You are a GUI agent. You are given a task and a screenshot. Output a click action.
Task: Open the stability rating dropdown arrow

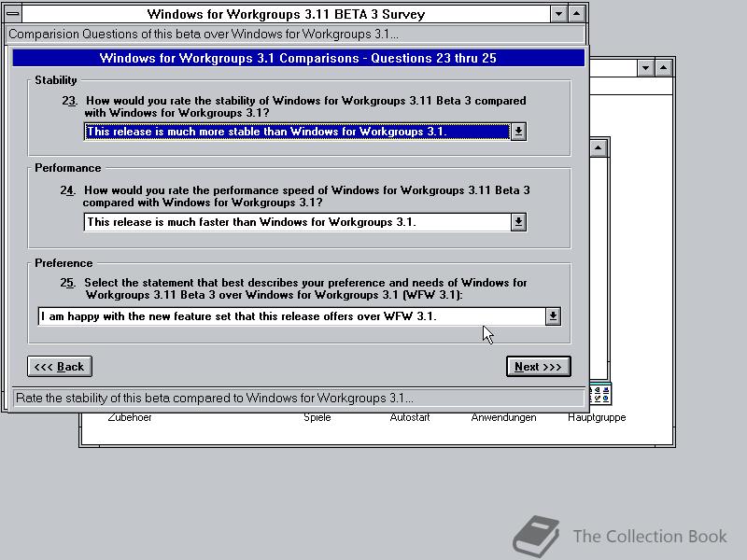(x=518, y=132)
